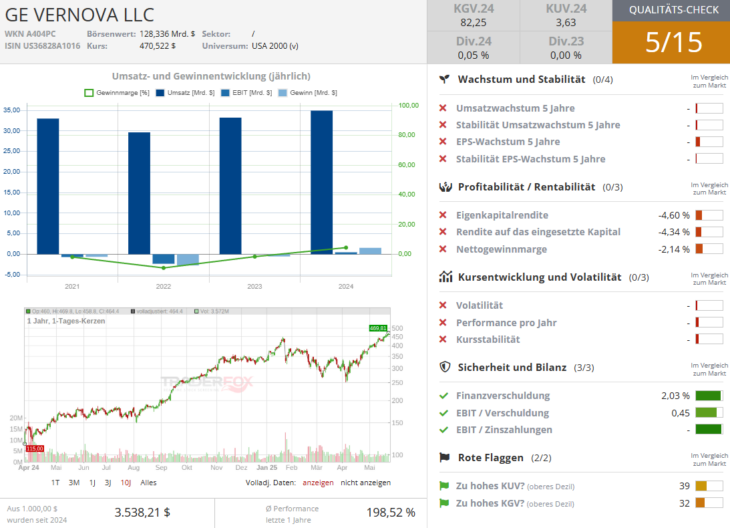Click red X beside Rendite auf das eingesetzte Kapital
730x528 pixels.
click(x=443, y=231)
